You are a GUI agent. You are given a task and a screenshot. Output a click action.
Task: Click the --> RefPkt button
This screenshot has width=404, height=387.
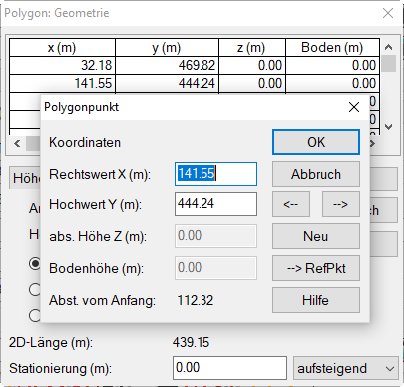[x=316, y=268]
